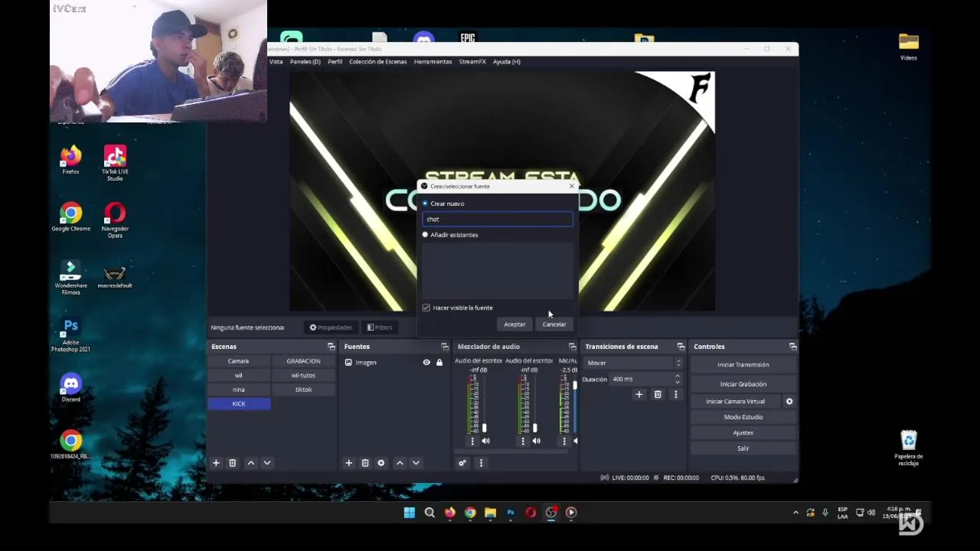The width and height of the screenshot is (980, 551).
Task: Open the Herramientas menu
Action: click(x=433, y=61)
